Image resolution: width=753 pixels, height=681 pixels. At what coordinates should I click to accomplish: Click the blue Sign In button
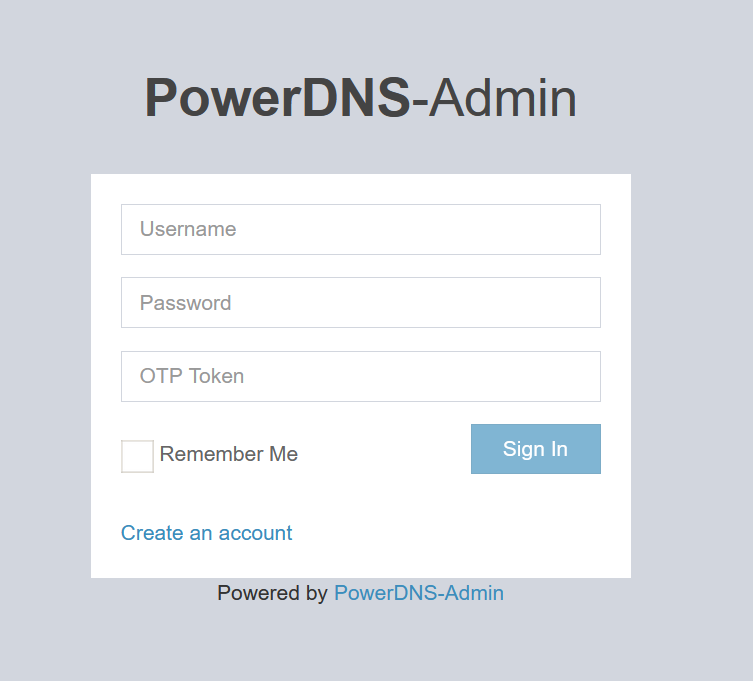(535, 449)
